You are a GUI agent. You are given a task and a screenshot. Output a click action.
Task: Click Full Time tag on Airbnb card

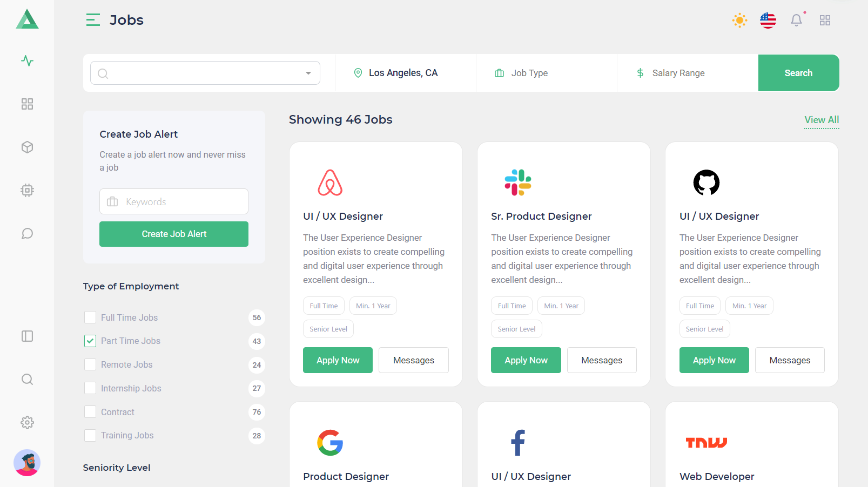pyautogui.click(x=324, y=306)
